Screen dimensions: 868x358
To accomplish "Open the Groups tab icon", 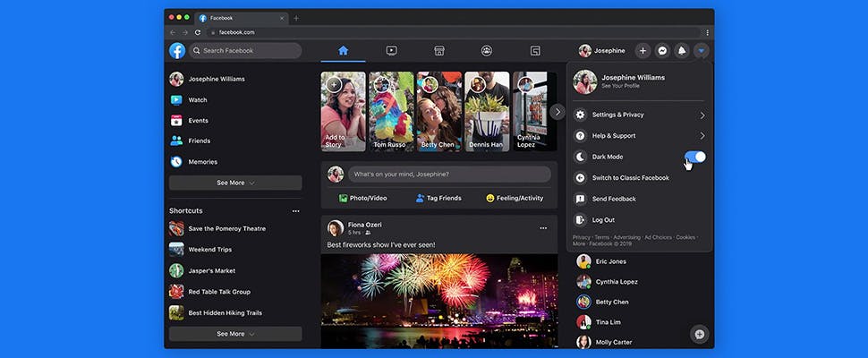I will click(487, 51).
